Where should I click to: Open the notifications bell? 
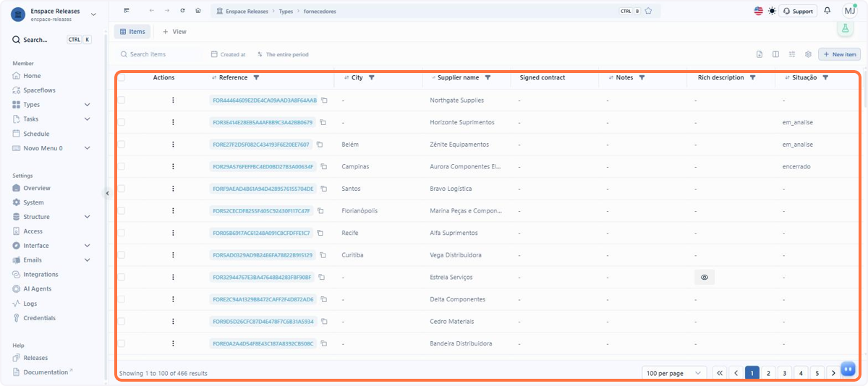(x=827, y=11)
